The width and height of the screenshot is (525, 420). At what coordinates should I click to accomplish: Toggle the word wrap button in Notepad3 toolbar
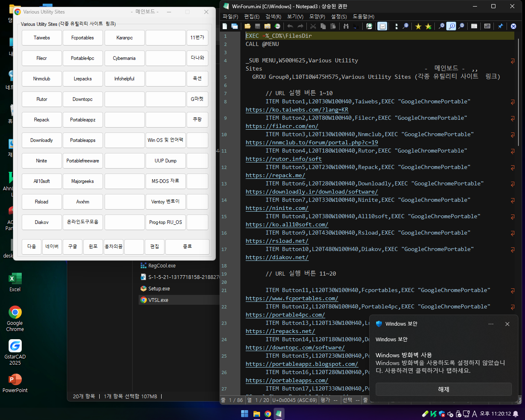tap(382, 26)
